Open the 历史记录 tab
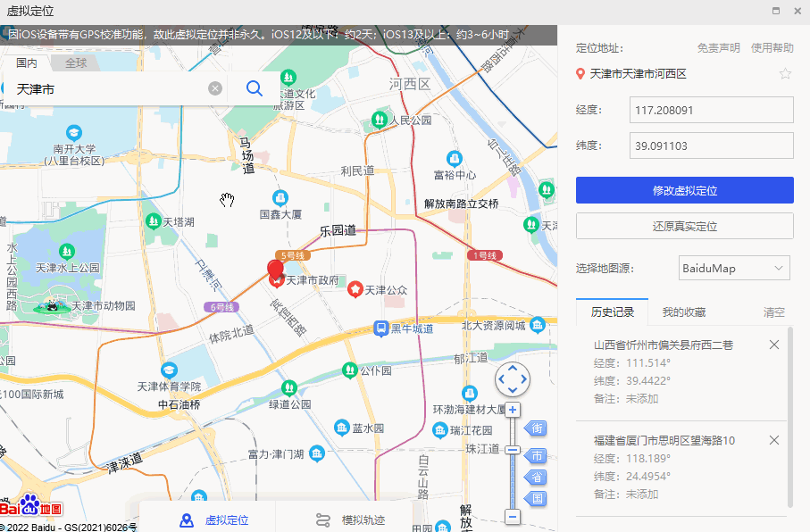The image size is (810, 532). [x=612, y=312]
